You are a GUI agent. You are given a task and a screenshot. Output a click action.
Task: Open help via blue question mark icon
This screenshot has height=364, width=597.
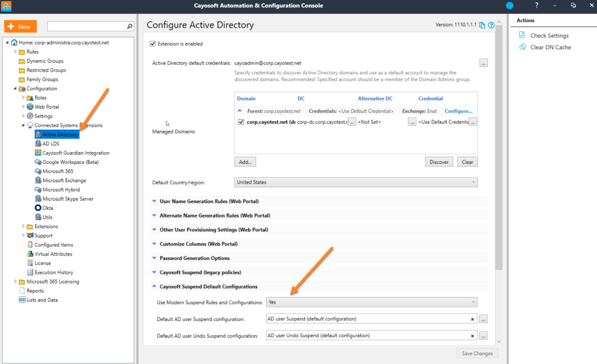click(491, 25)
